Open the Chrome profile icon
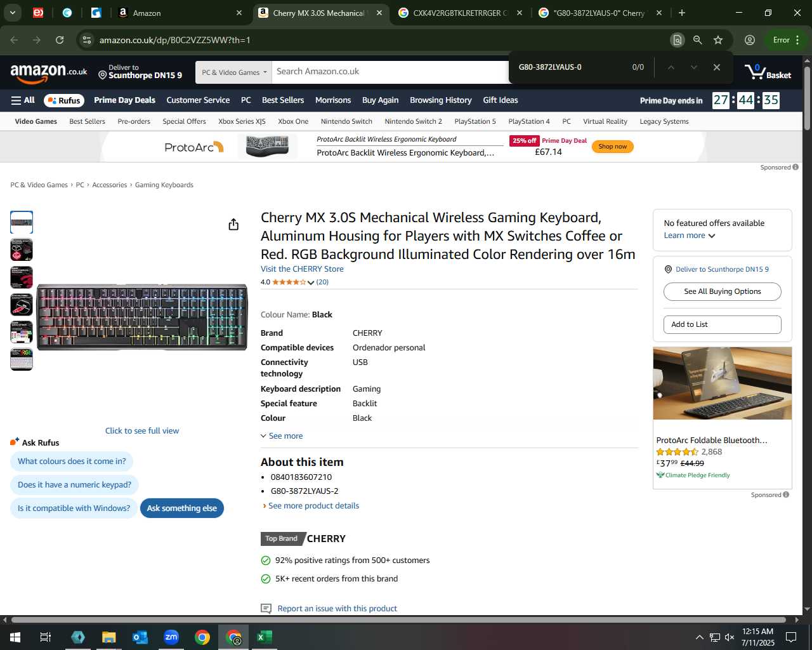The width and height of the screenshot is (812, 650). click(750, 40)
